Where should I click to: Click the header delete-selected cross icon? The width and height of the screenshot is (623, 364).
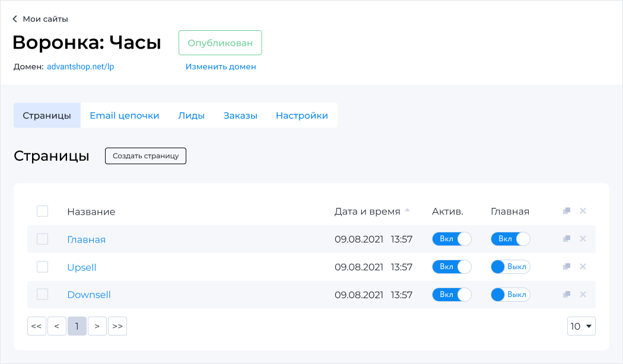(583, 211)
